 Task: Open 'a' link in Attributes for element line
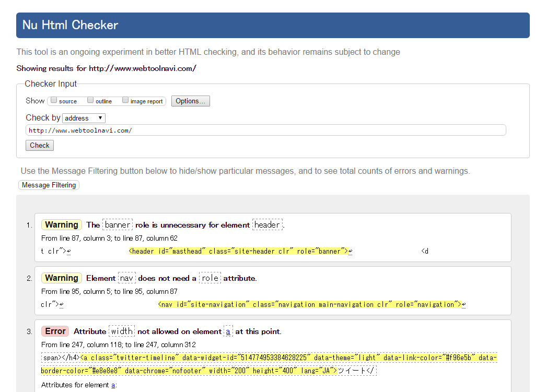tap(113, 385)
